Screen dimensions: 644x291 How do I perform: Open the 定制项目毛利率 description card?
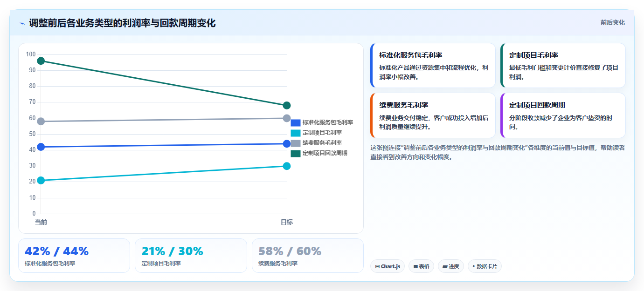(563, 66)
